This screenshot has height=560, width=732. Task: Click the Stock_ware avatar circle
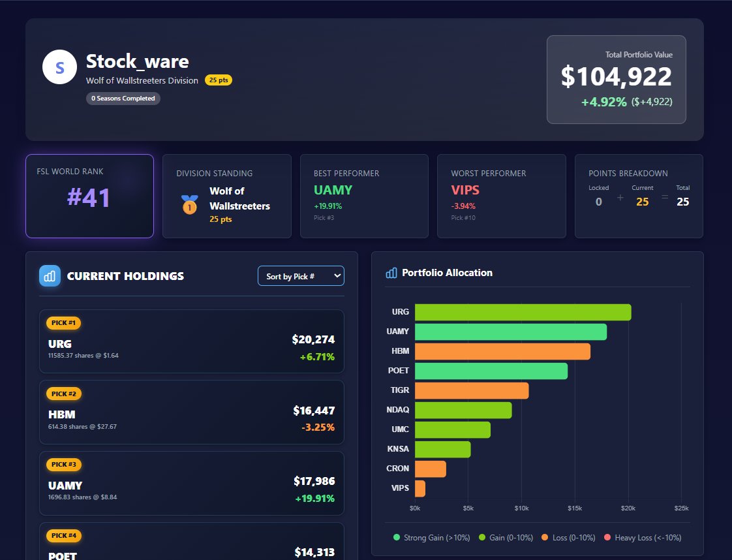tap(60, 67)
